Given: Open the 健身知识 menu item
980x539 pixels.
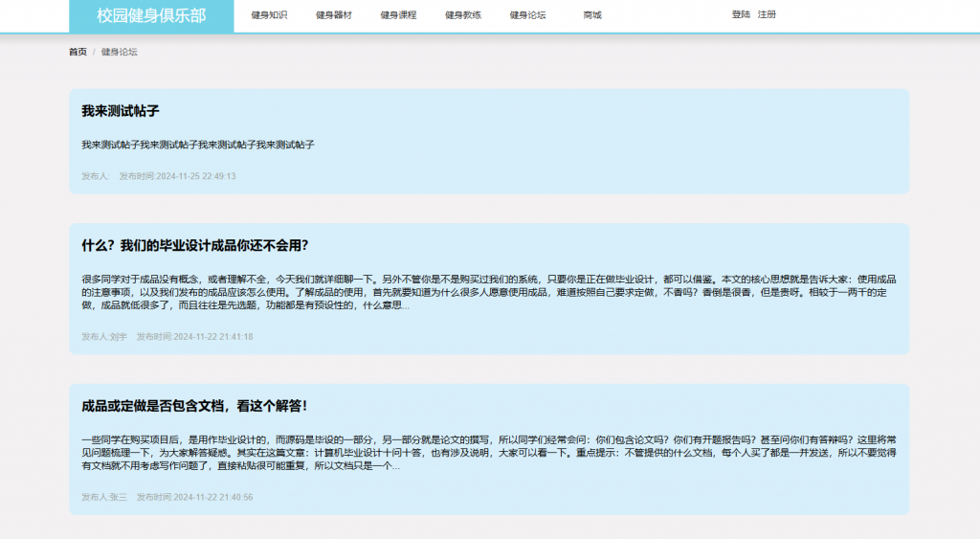Looking at the screenshot, I should point(269,15).
